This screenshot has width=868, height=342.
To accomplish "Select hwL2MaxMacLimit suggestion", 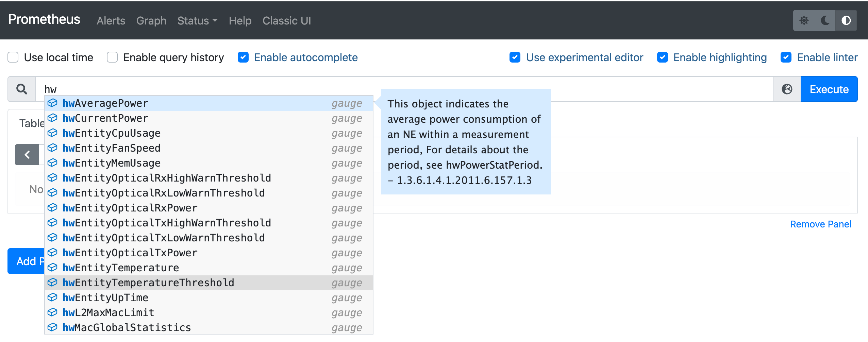I will pos(208,312).
